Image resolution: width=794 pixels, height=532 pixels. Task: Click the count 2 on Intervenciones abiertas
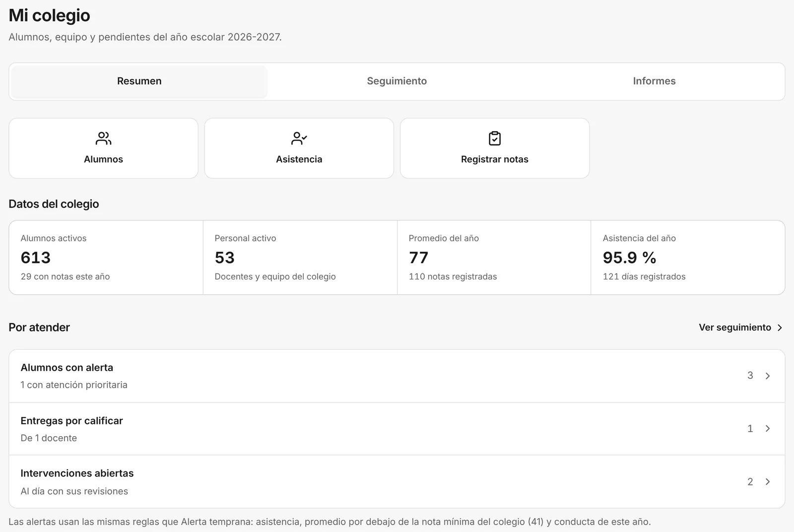750,481
